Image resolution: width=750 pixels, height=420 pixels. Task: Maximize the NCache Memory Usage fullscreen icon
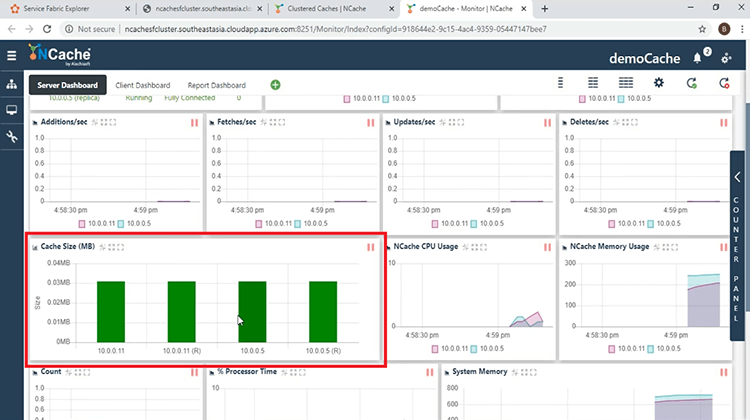674,247
